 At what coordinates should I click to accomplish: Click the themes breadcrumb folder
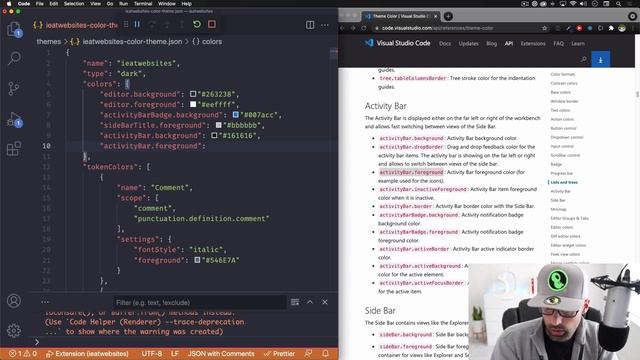(x=49, y=42)
